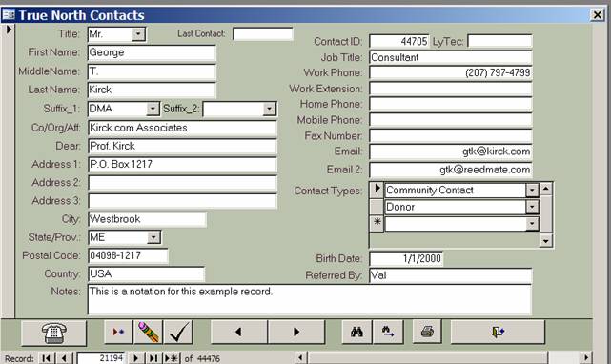
Task: Open the blank new contact type dropdown
Action: 532,224
